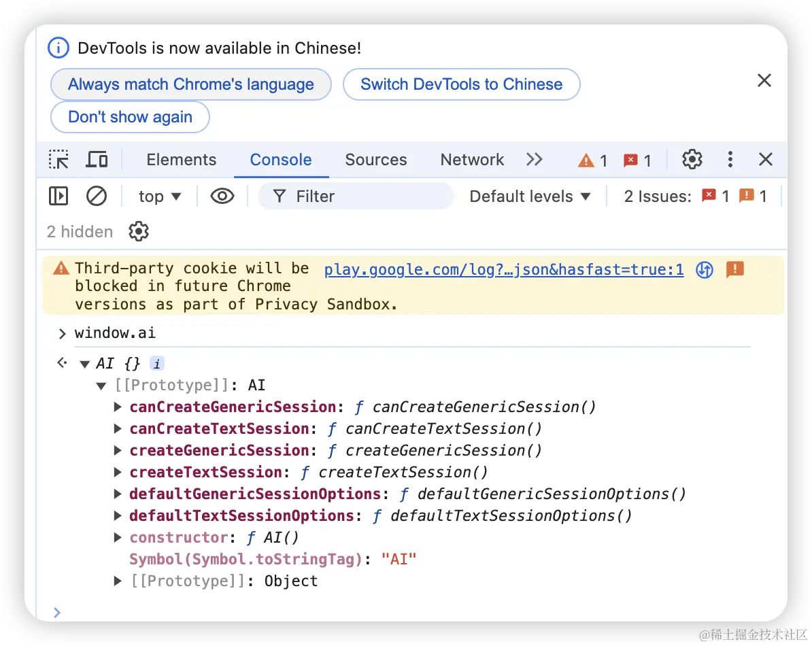Switch to the Elements tab
Screen dimensions: 812x646
[x=182, y=159]
